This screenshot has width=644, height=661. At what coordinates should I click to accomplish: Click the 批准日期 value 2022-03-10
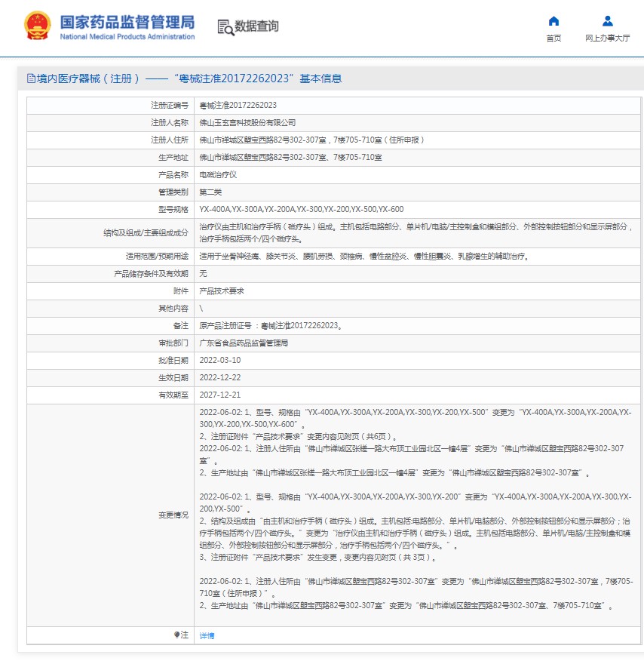click(x=220, y=361)
